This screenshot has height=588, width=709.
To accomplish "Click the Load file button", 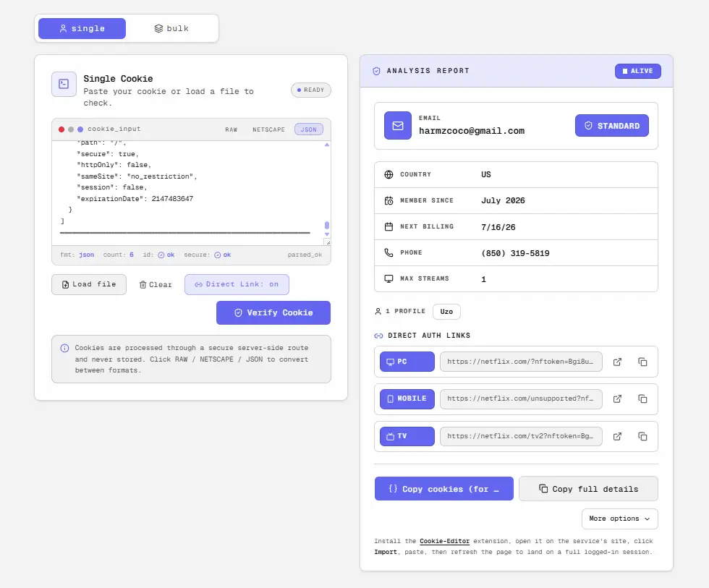I will point(89,284).
